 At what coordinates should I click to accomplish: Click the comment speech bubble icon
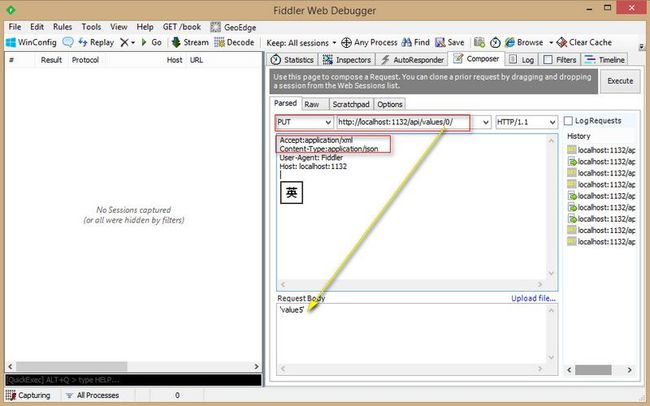click(x=68, y=42)
